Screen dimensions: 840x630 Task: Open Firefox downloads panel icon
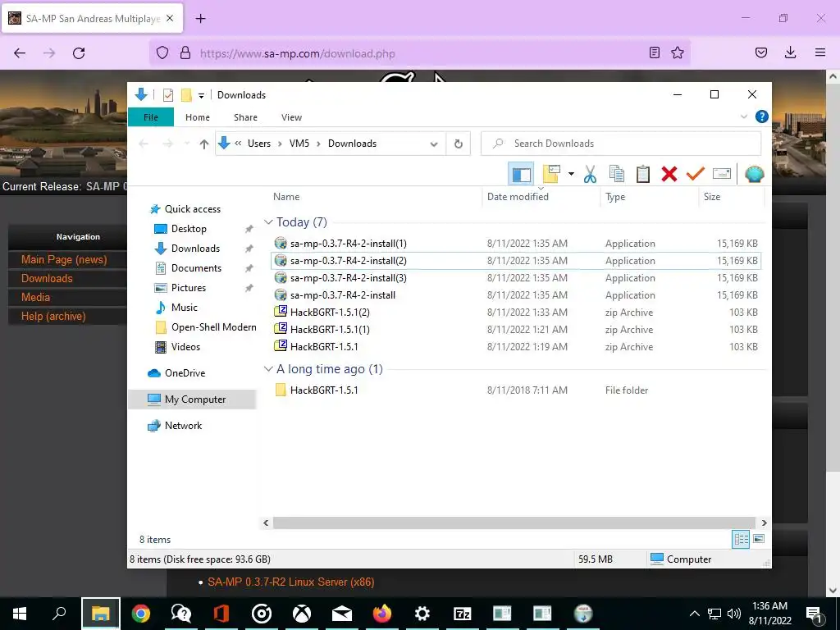(x=790, y=52)
